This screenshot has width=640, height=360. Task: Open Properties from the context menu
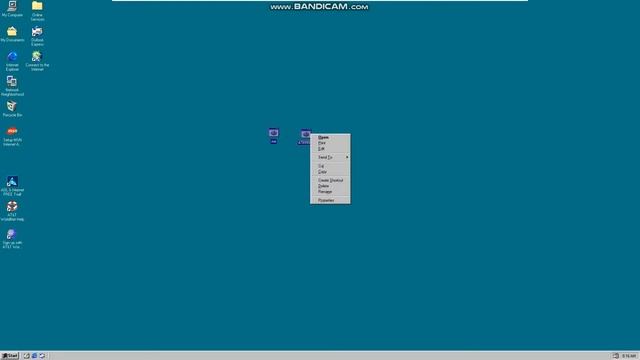[x=330, y=200]
